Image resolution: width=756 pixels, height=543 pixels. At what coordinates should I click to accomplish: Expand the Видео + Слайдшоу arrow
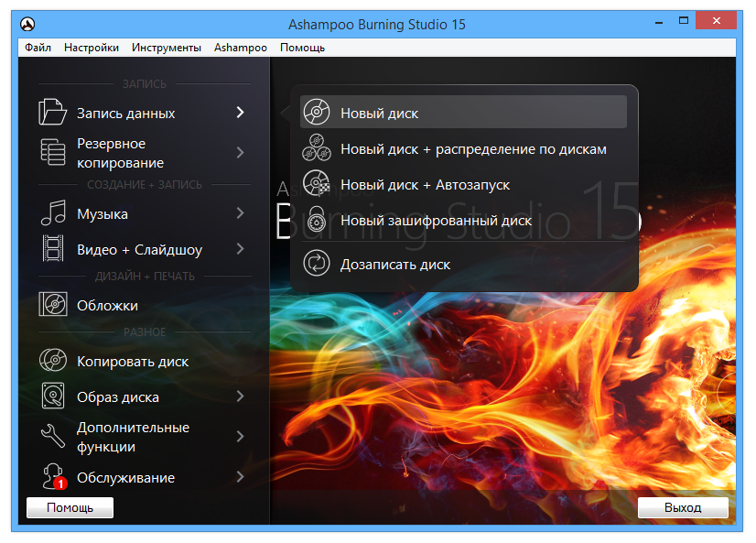(x=240, y=249)
